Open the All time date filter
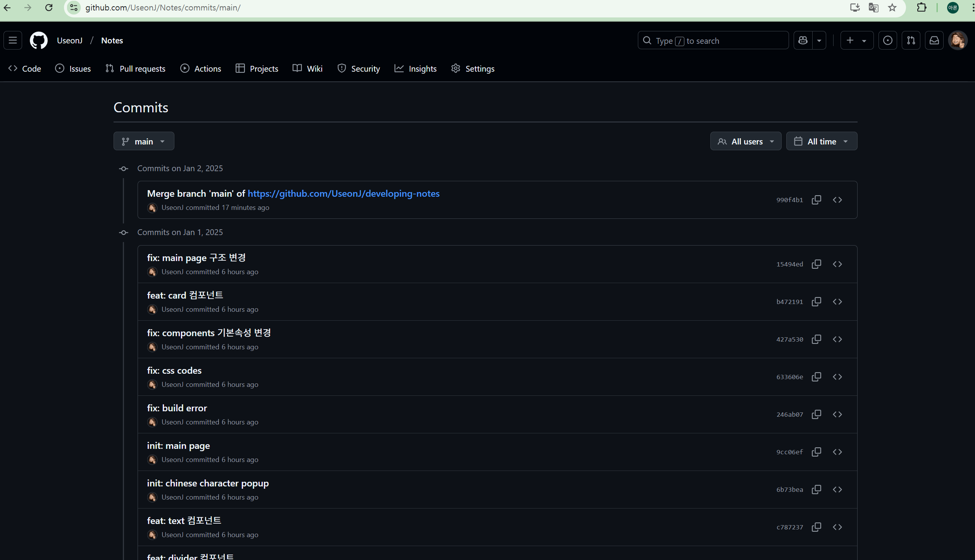The image size is (975, 560). [x=821, y=141]
